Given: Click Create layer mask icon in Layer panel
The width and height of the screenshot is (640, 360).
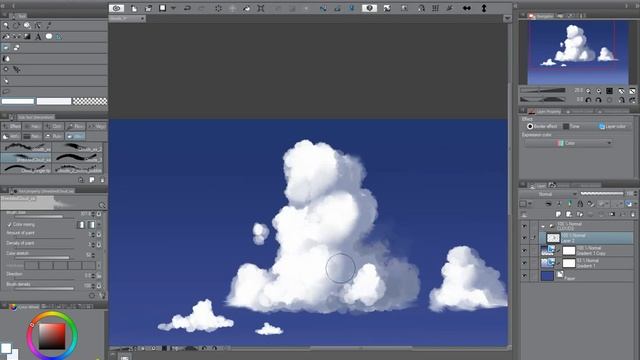Looking at the screenshot, I should coord(612,214).
